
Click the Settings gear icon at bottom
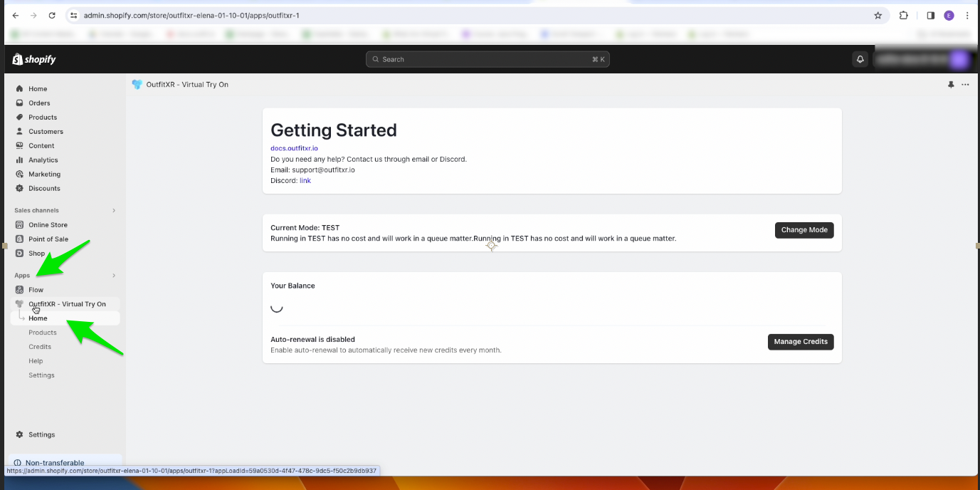[x=19, y=434]
